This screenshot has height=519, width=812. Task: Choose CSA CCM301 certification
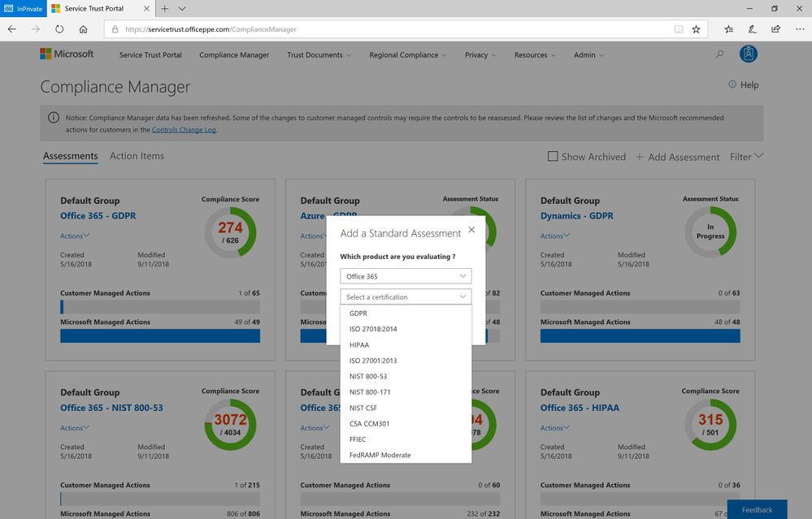coord(406,423)
